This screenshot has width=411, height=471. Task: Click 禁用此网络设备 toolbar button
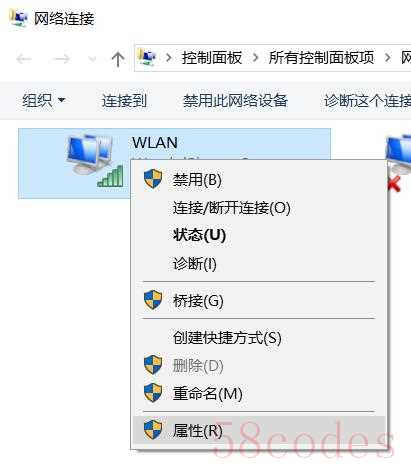(x=235, y=100)
